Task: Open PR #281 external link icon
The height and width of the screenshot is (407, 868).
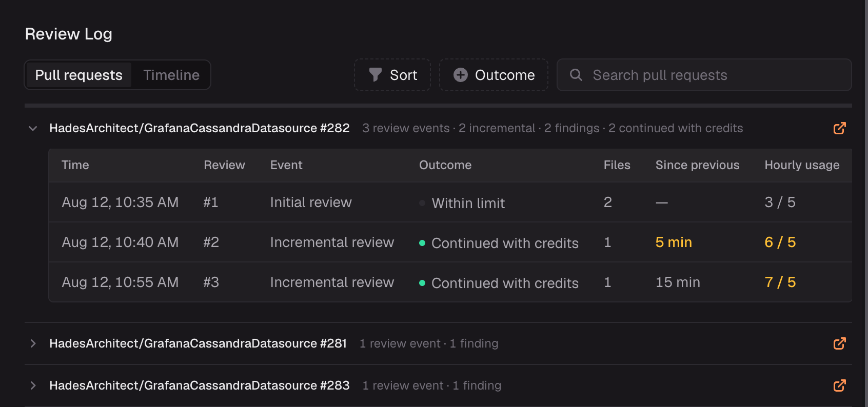Action: 839,343
